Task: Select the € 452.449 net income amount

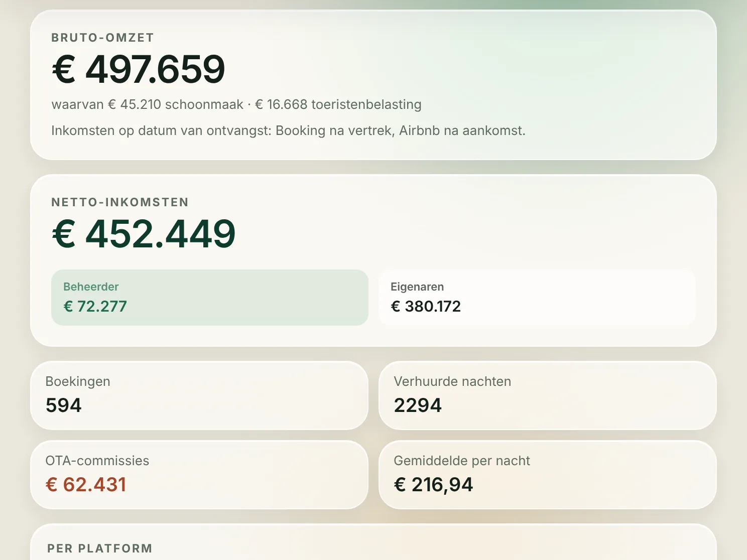Action: point(144,234)
